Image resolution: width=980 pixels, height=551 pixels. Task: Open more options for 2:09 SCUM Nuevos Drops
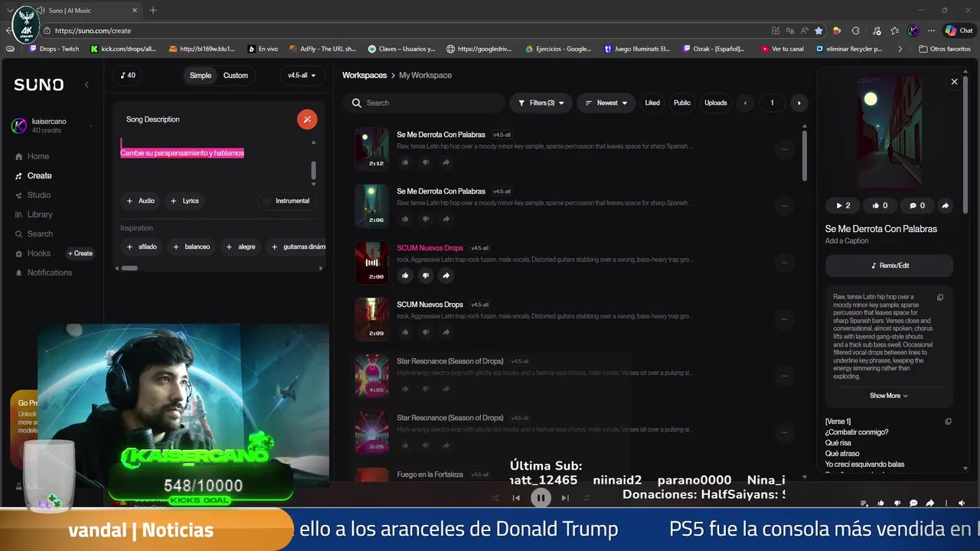click(x=784, y=319)
